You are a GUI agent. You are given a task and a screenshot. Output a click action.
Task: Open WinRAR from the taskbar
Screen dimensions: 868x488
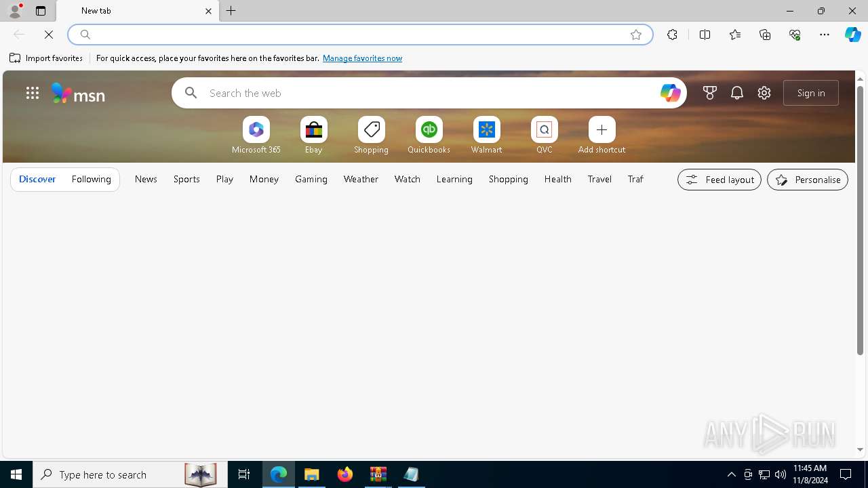point(378,474)
